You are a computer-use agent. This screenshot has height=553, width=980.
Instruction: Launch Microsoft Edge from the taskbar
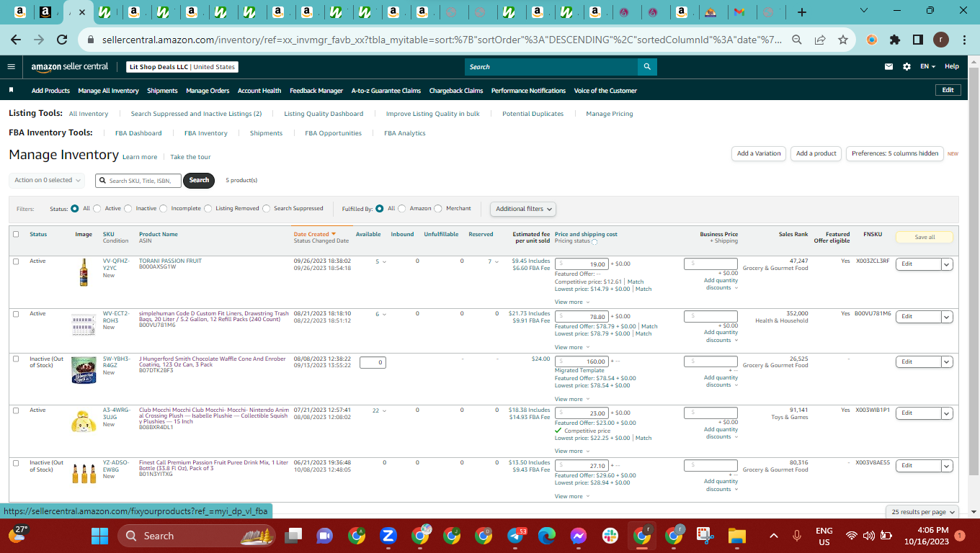tap(547, 536)
